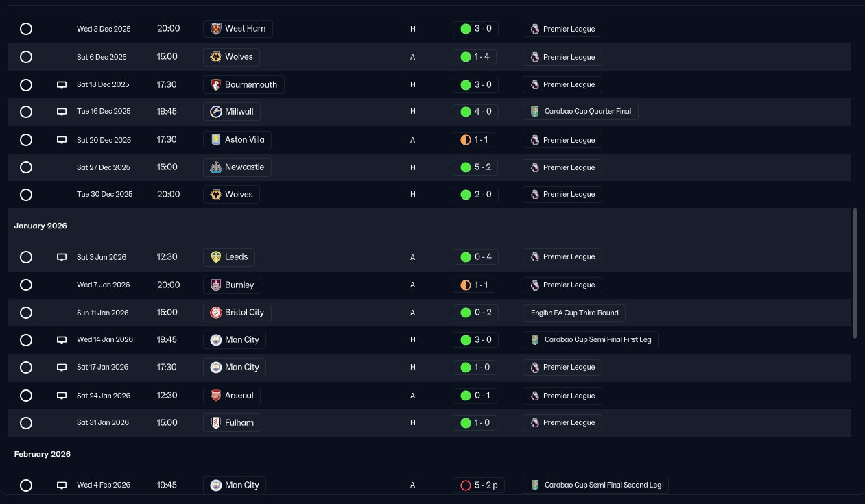Click the West Ham club crest icon
This screenshot has height=504, width=865.
coord(216,29)
